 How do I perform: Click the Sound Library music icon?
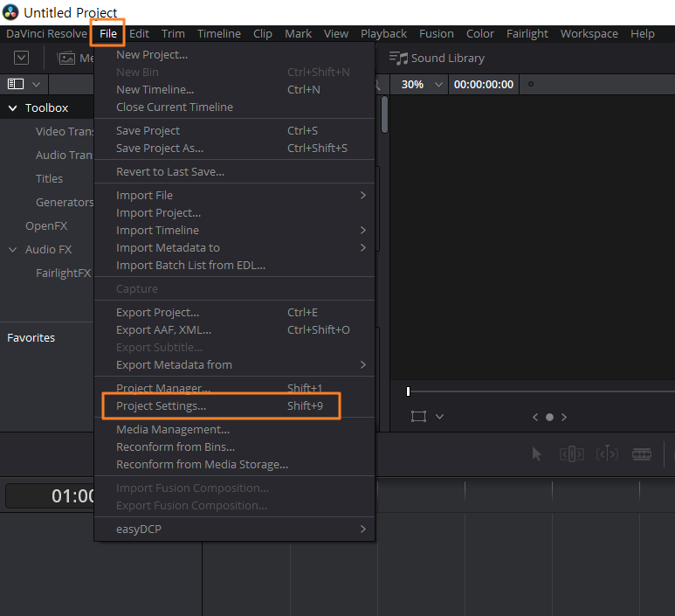coord(398,59)
